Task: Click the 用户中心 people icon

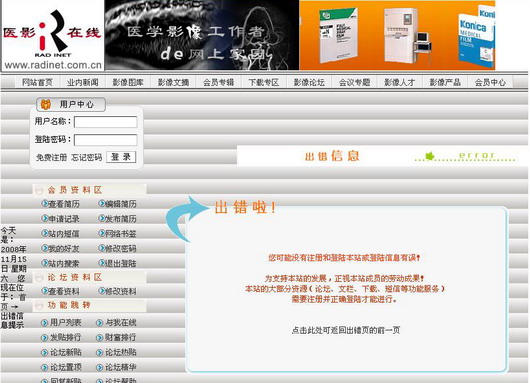Action: 46,104
